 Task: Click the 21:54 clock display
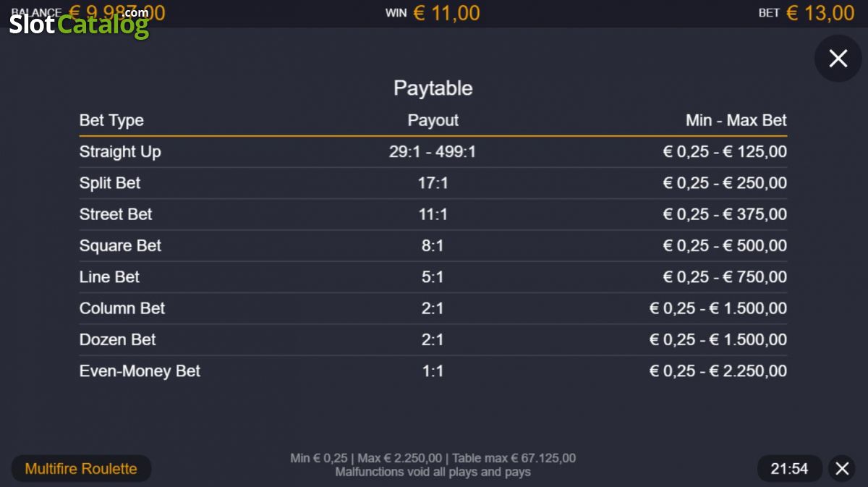point(789,469)
